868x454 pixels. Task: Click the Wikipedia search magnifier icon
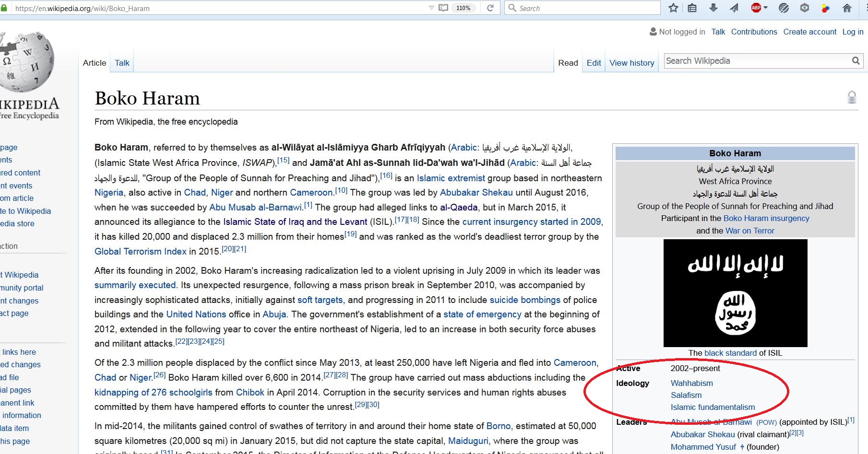coord(856,61)
